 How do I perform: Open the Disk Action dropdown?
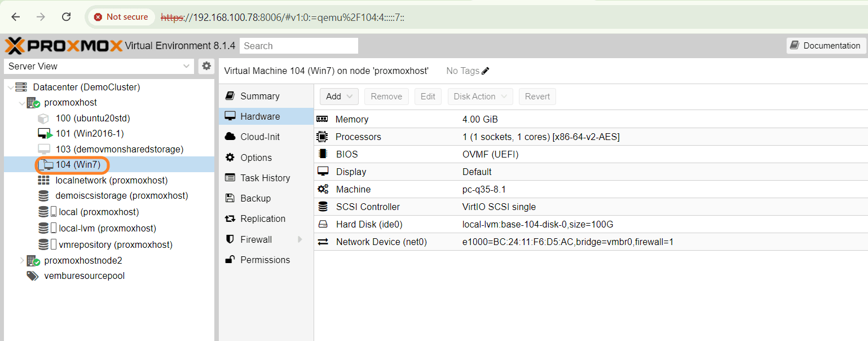(x=481, y=97)
